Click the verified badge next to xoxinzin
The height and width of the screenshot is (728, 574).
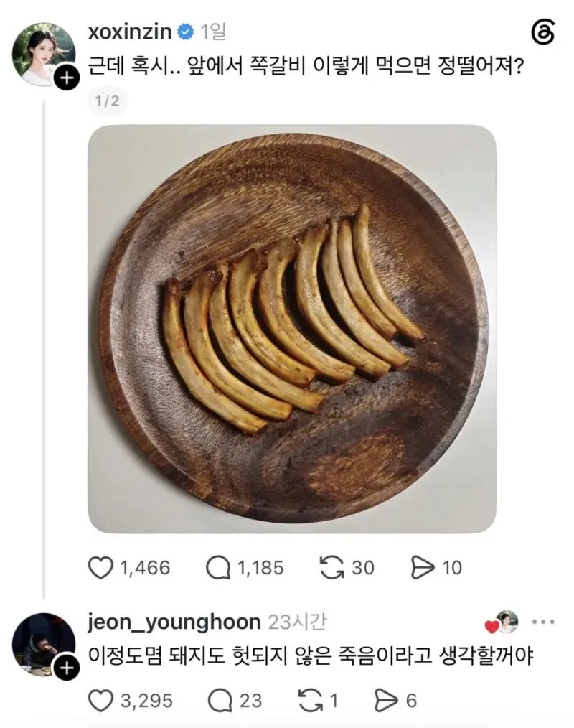pos(186,32)
